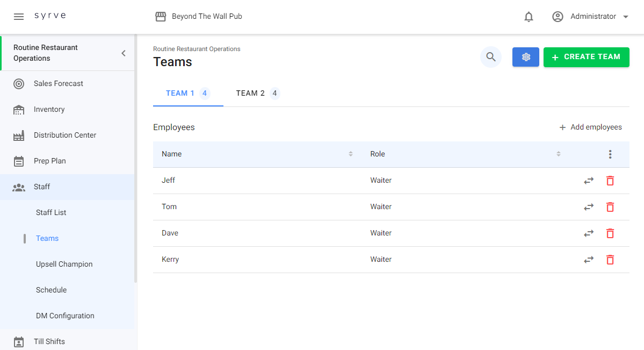Click the Add employees link
This screenshot has width=644, height=350.
590,127
